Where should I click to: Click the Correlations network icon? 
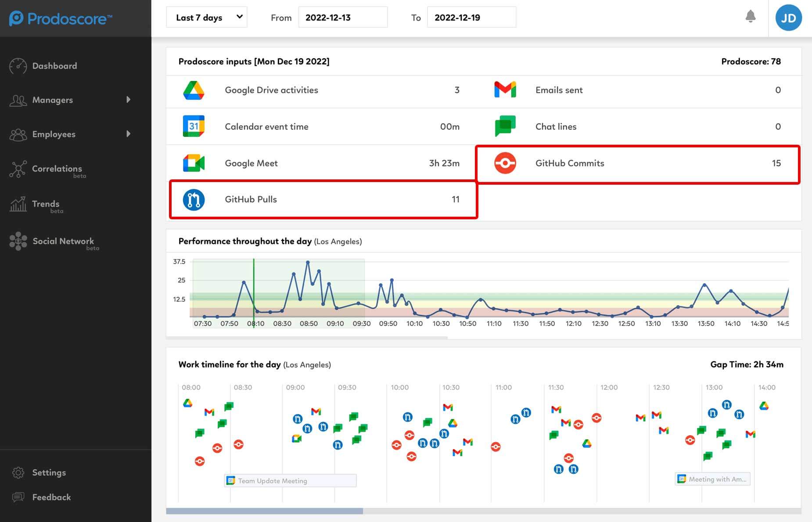coord(18,169)
